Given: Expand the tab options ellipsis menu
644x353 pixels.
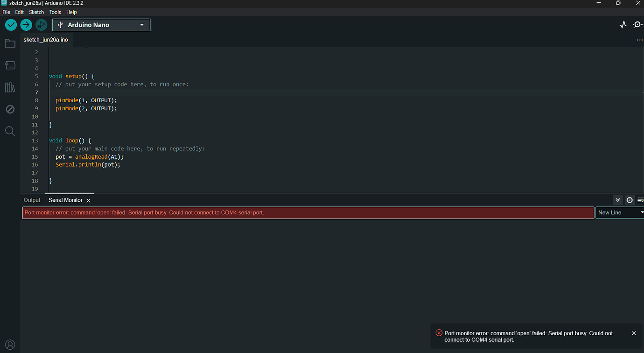Looking at the screenshot, I should pyautogui.click(x=640, y=40).
